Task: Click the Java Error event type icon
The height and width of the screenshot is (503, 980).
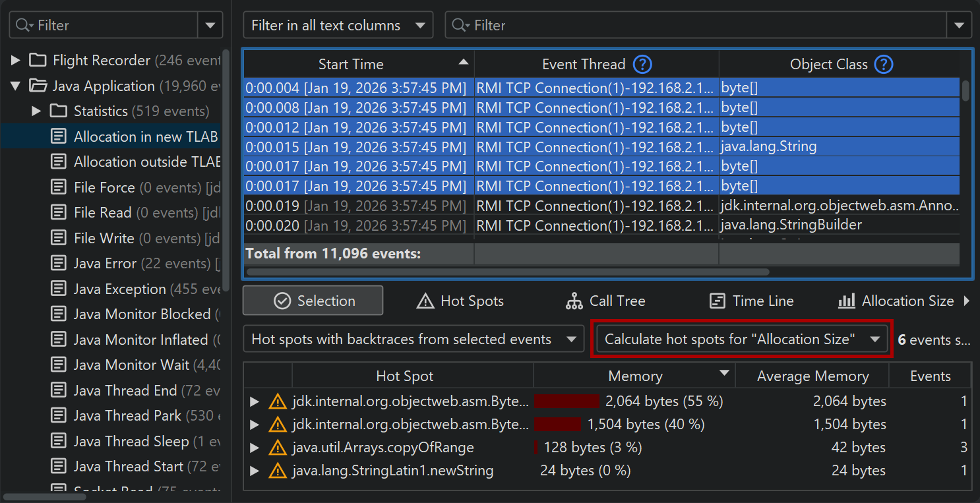Action: (x=59, y=264)
